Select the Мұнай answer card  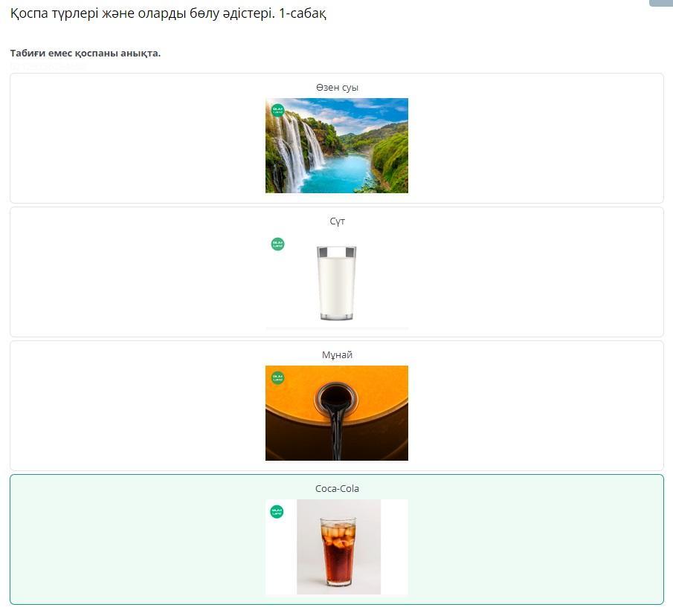click(x=336, y=406)
